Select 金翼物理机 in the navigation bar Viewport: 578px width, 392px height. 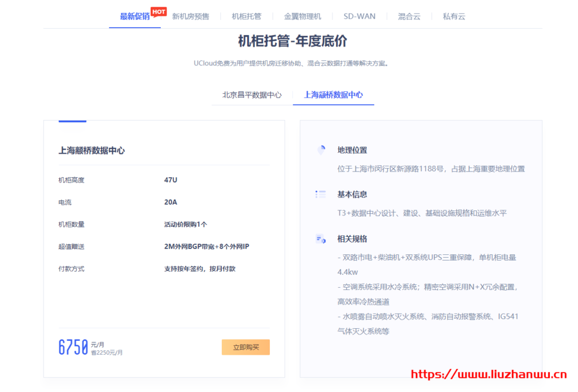[x=303, y=16]
